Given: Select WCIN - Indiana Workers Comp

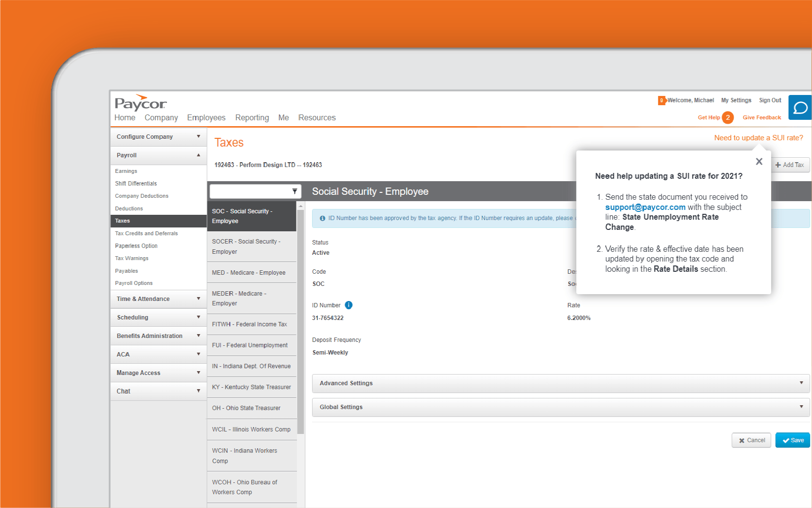Looking at the screenshot, I should coord(252,456).
